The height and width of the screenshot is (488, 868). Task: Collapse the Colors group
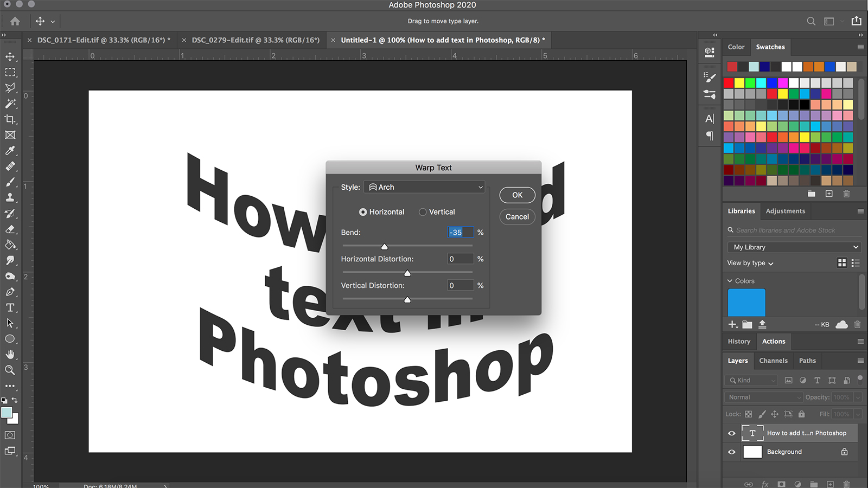[x=730, y=281]
